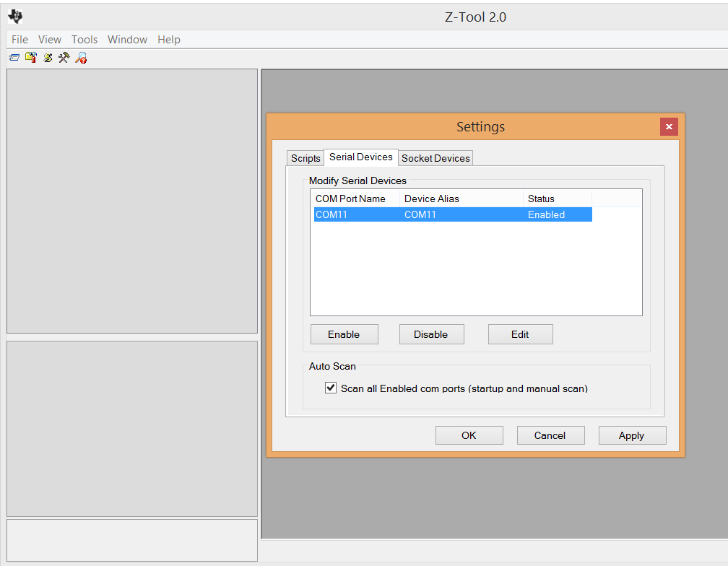The width and height of the screenshot is (728, 566).
Task: Click the yellow script scroll toolbar icon
Action: (x=48, y=58)
